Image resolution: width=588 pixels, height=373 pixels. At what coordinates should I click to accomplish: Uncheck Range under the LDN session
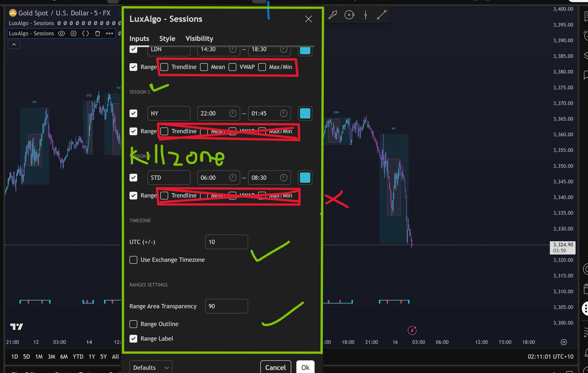pos(133,67)
